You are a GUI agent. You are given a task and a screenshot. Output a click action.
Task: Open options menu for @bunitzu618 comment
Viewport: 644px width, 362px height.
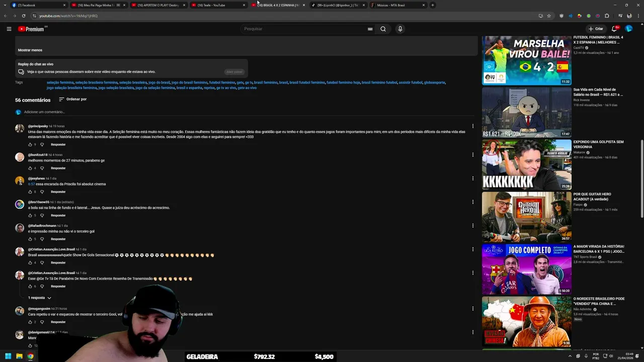click(472, 155)
